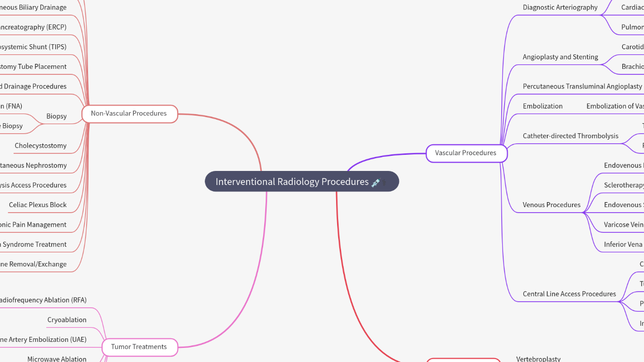The width and height of the screenshot is (644, 362).
Task: Click the Biliary Drainage node
Action: tap(33, 8)
